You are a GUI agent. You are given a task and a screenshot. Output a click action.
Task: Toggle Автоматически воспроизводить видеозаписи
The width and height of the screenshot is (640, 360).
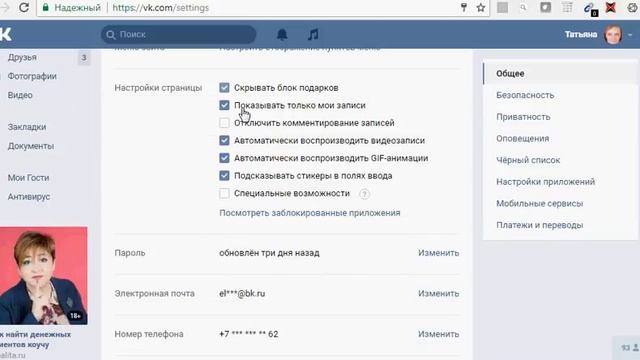coord(224,140)
